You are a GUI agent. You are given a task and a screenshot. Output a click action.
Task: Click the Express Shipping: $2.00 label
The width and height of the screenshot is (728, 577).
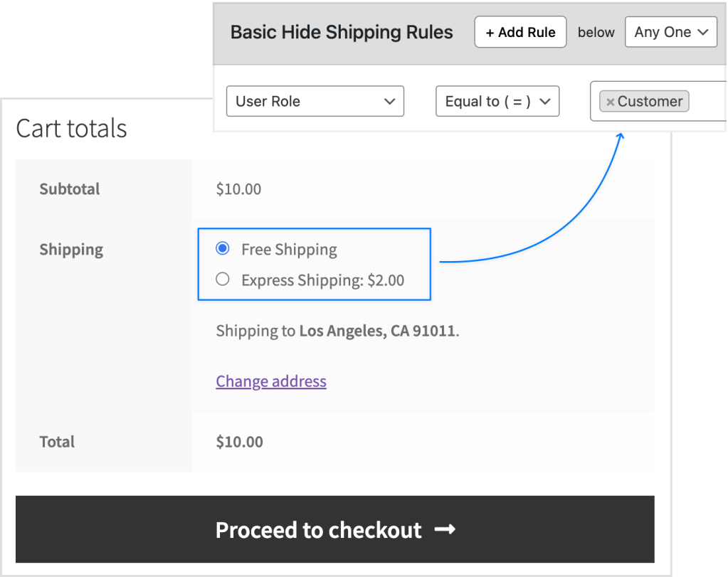(322, 280)
